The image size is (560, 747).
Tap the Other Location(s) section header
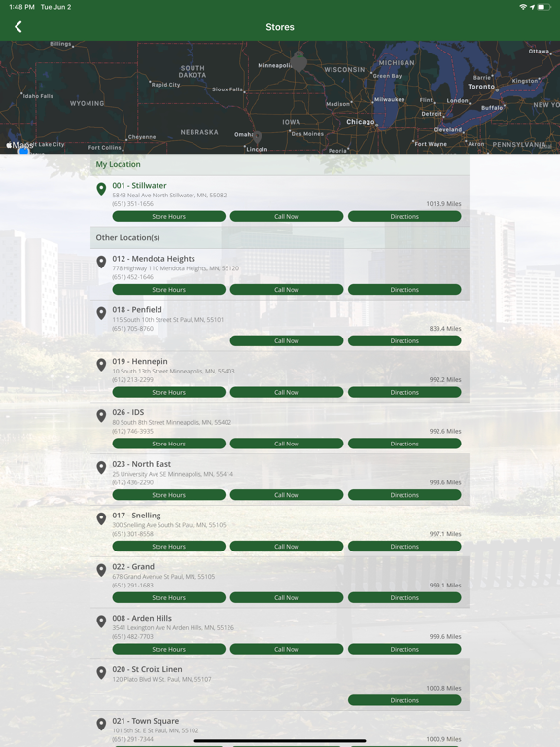coord(280,237)
